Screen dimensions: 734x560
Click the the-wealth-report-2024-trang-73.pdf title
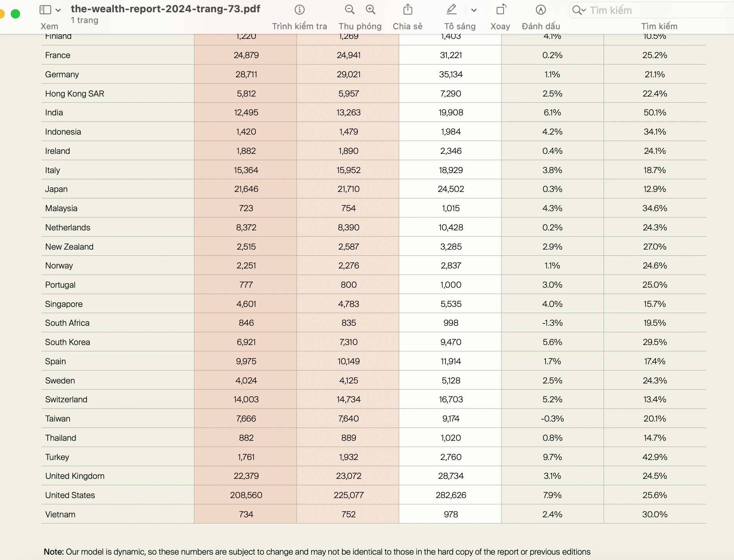pos(165,9)
